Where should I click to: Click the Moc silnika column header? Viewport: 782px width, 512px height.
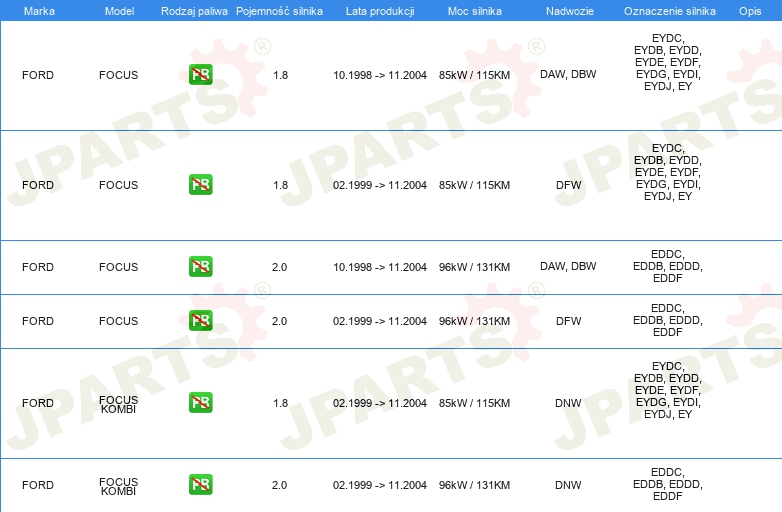(475, 11)
